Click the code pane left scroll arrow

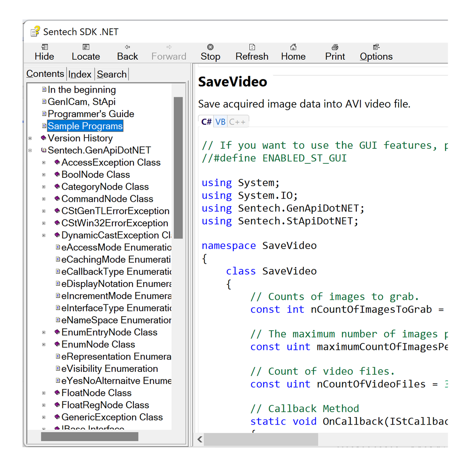(200, 440)
